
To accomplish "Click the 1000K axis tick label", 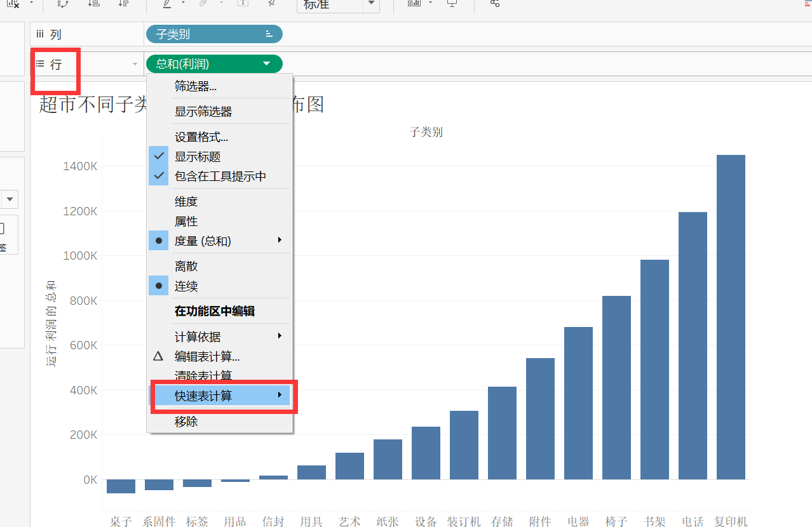I will pyautogui.click(x=80, y=256).
